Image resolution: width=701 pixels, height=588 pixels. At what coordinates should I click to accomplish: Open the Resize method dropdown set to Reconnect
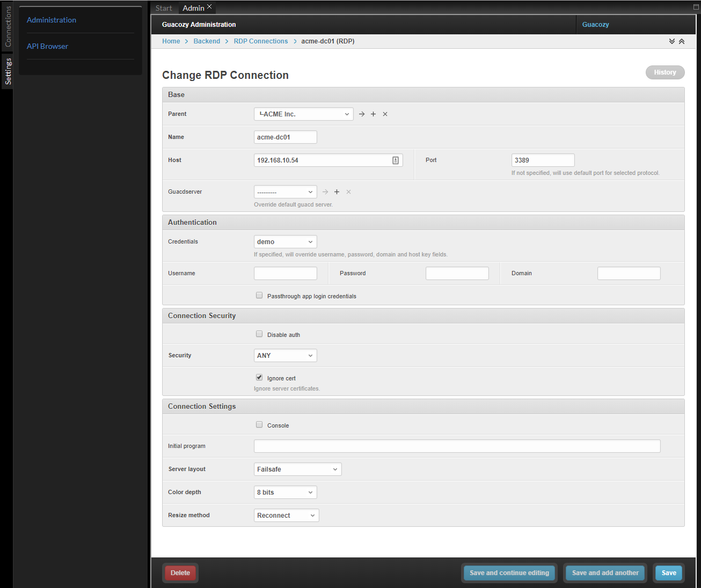tap(287, 516)
